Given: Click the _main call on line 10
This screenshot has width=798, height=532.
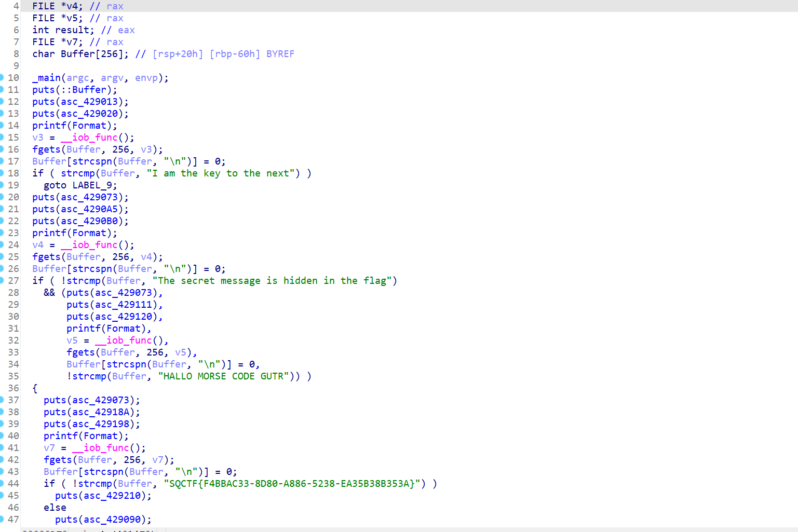Looking at the screenshot, I should click(x=46, y=78).
